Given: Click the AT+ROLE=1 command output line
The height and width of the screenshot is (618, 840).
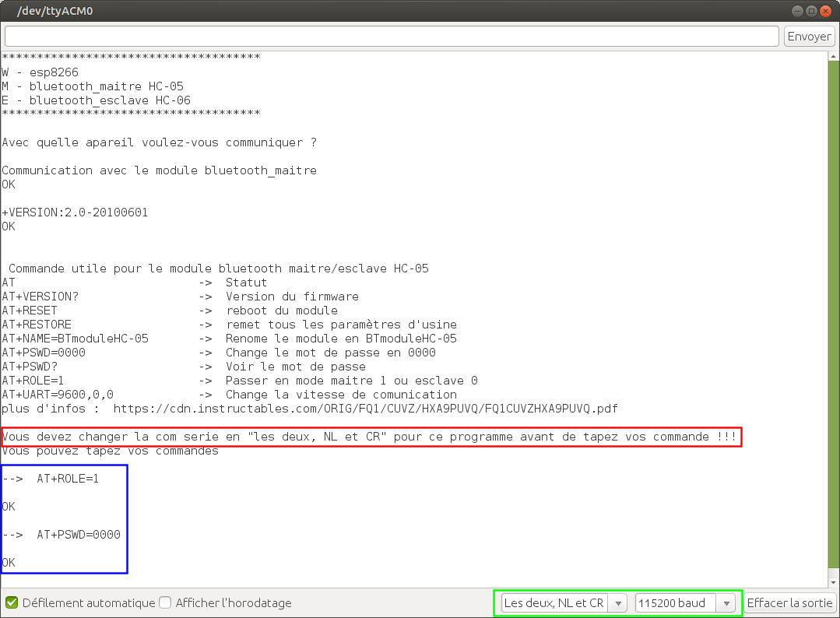Looking at the screenshot, I should 68,479.
